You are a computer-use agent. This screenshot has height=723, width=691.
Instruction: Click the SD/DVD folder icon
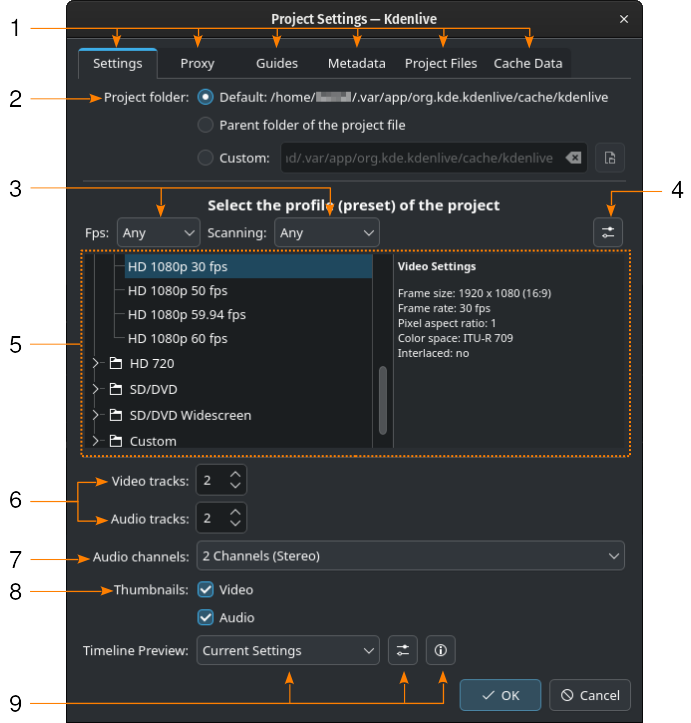coord(116,389)
